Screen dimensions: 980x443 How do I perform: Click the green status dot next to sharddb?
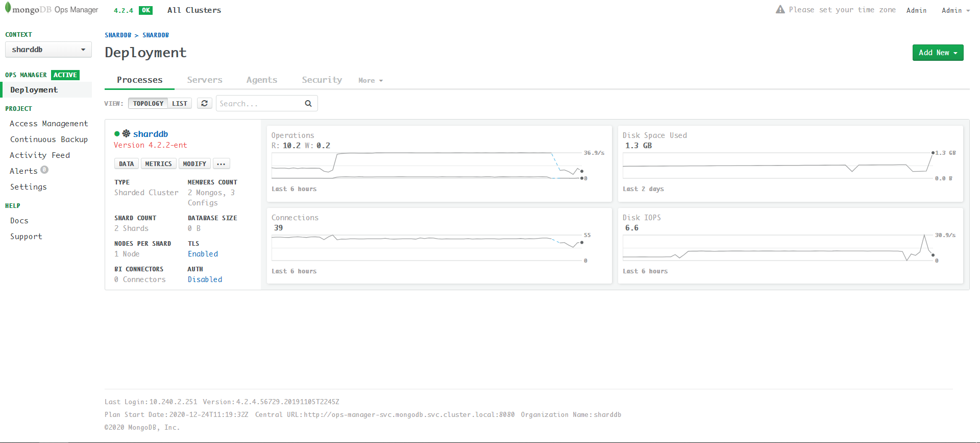point(117,134)
